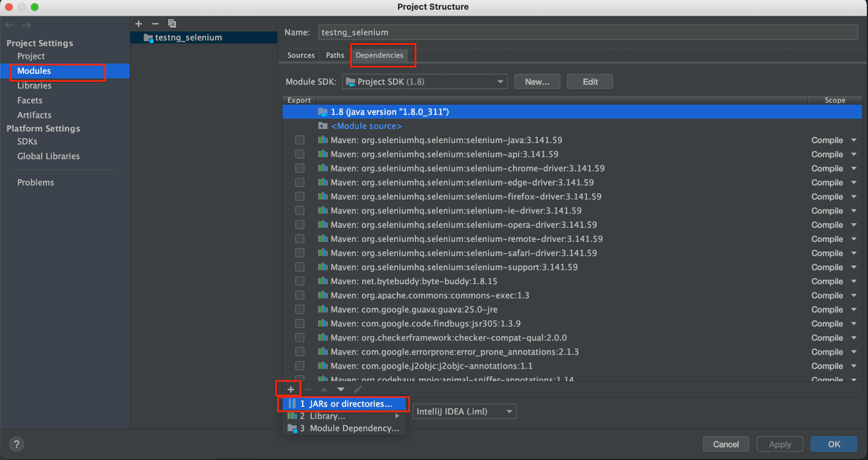Click the JDK 1.8 folder icon
Viewport: 868px width, 460px height.
pyautogui.click(x=323, y=112)
